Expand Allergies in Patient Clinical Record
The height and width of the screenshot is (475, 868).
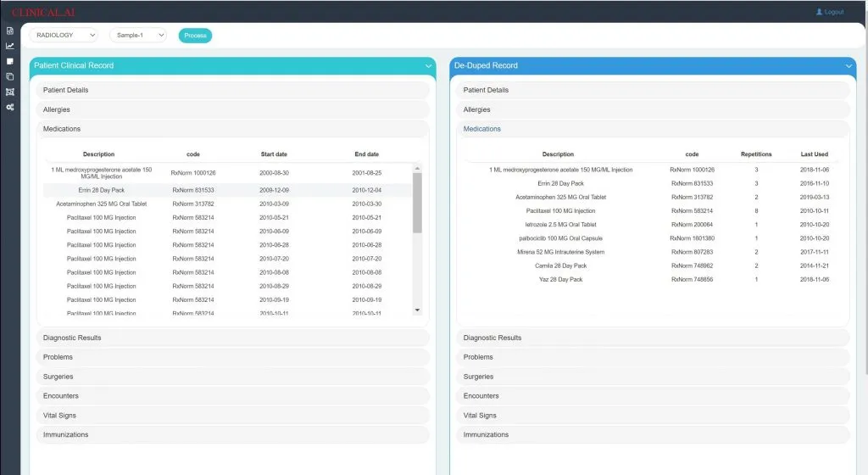pyautogui.click(x=232, y=109)
